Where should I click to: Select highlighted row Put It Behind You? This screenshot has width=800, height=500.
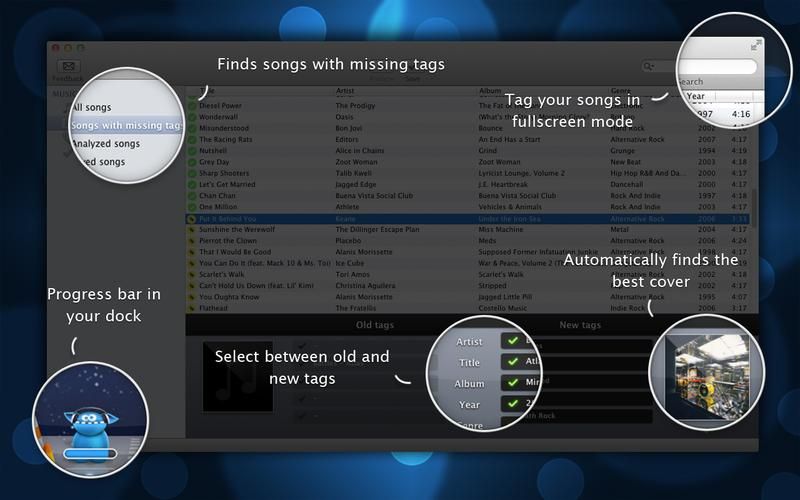coord(468,219)
